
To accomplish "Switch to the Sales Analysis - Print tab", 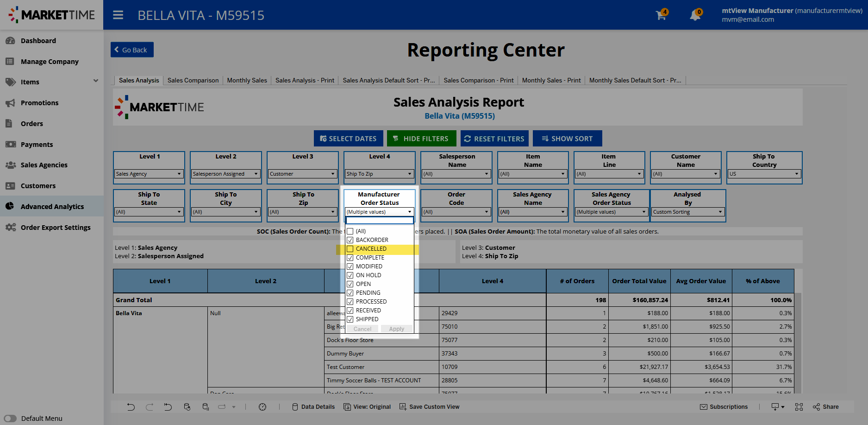I will [305, 80].
